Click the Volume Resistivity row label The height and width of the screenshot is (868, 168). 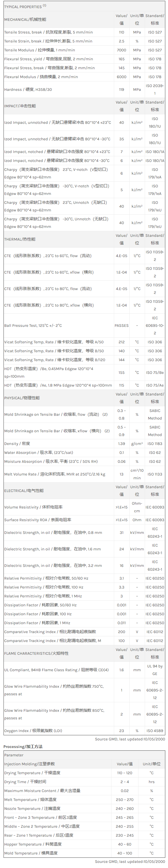33,507
